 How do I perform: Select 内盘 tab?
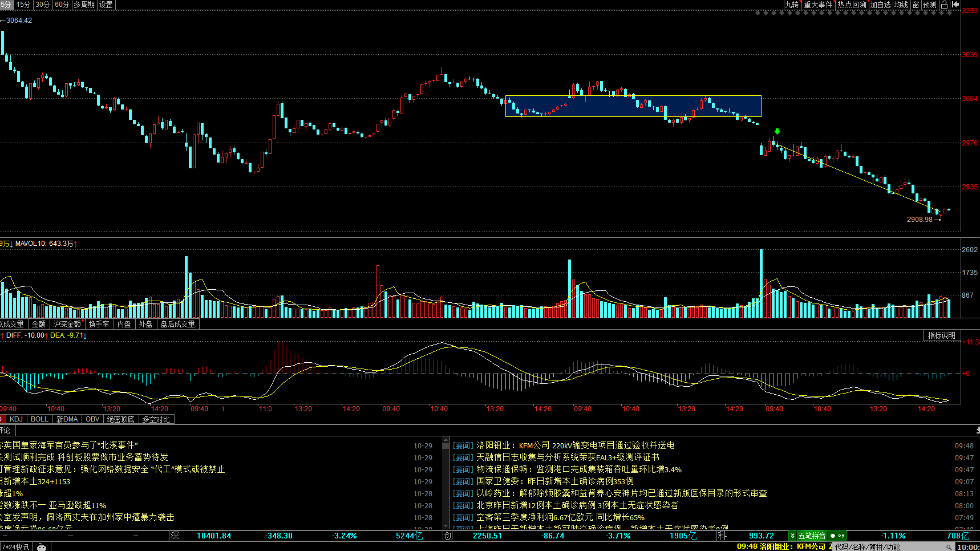(x=124, y=324)
